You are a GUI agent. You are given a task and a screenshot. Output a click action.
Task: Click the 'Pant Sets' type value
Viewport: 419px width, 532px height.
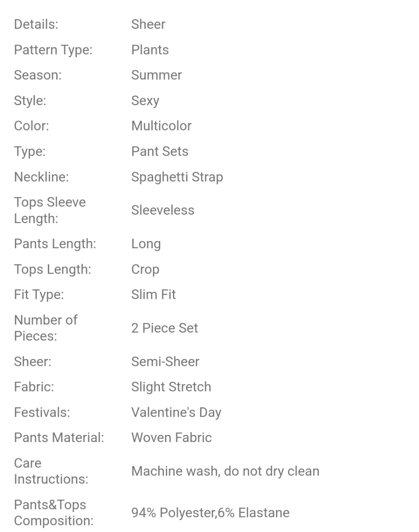pyautogui.click(x=159, y=151)
